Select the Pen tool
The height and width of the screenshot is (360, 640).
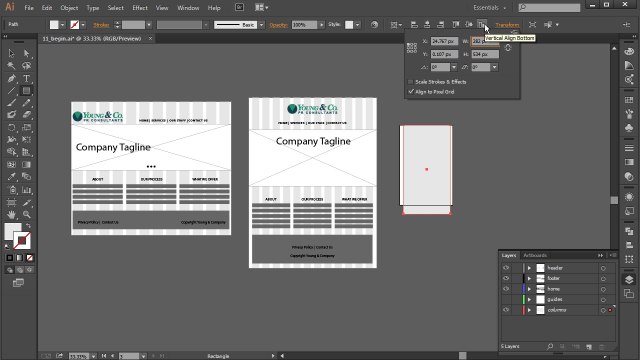[11, 78]
